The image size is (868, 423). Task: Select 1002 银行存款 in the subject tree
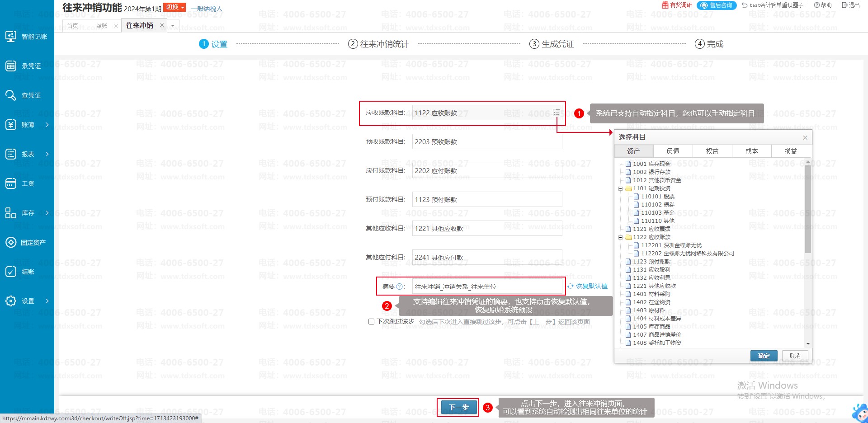coord(651,172)
